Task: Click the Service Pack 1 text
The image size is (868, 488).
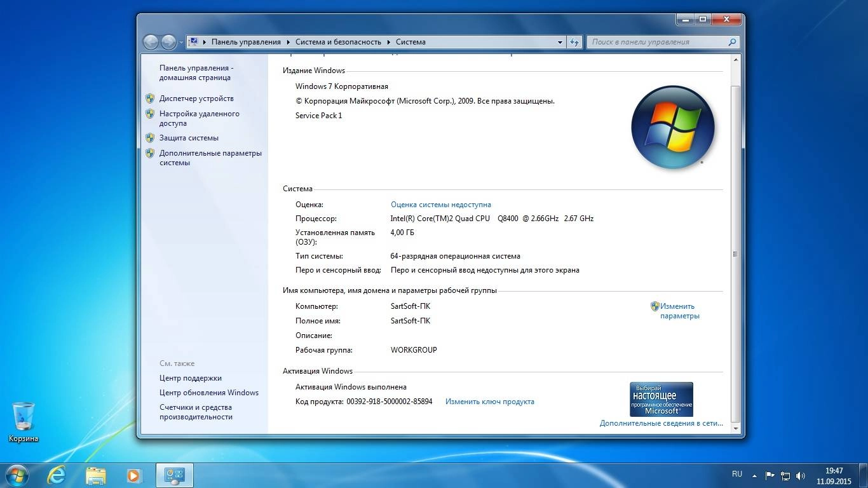Action: 318,116
